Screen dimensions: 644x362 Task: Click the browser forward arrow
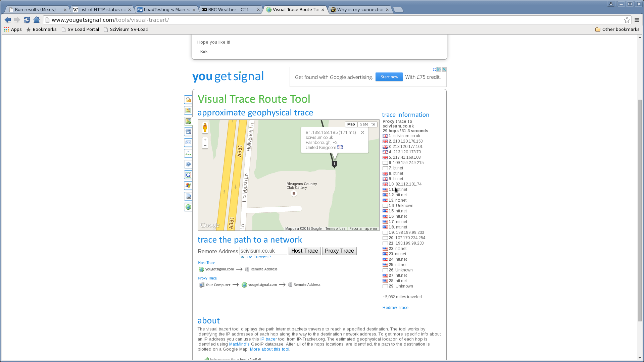[17, 20]
